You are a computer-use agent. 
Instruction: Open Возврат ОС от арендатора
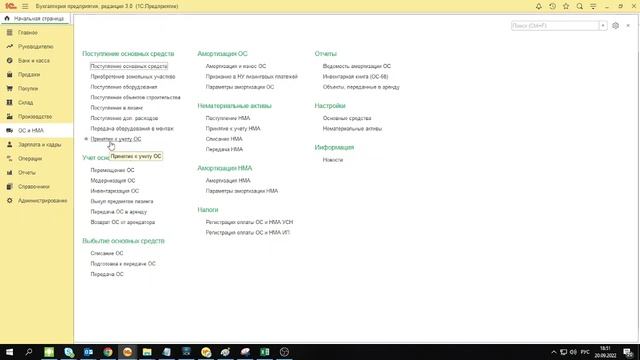[x=123, y=222]
